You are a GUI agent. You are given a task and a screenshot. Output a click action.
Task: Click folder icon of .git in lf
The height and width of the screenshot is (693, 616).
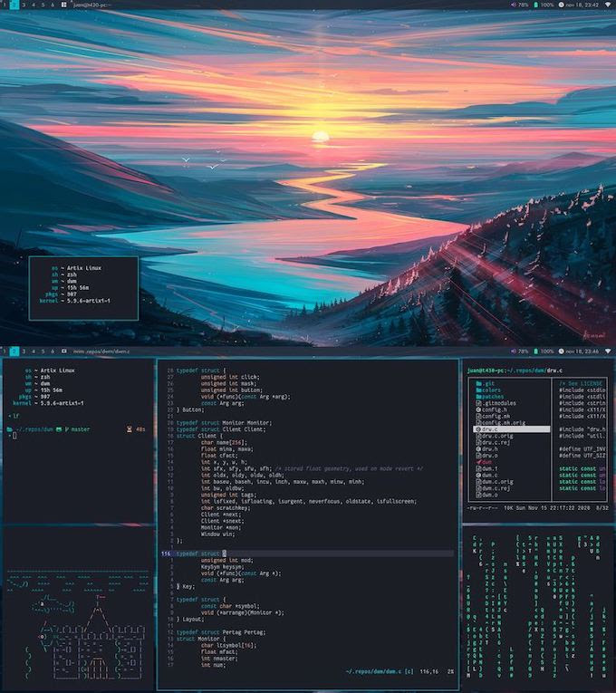479,383
